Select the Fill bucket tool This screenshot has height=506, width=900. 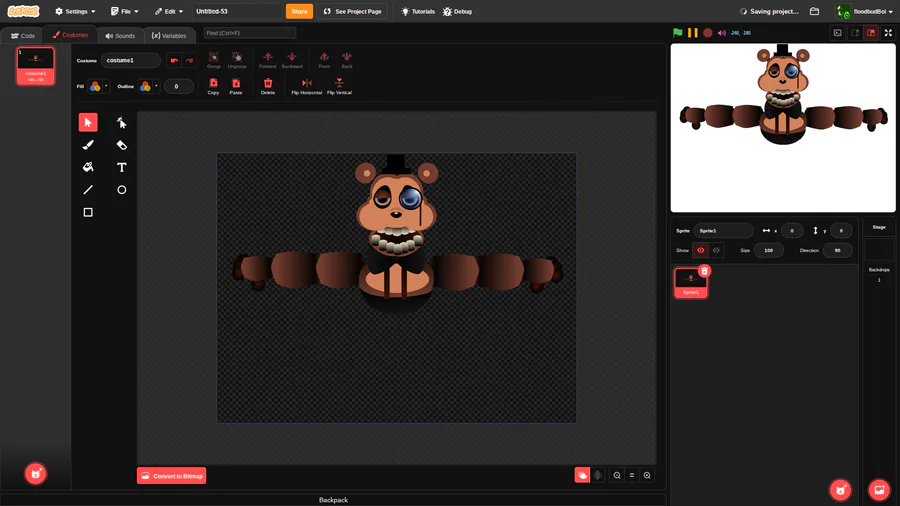88,168
